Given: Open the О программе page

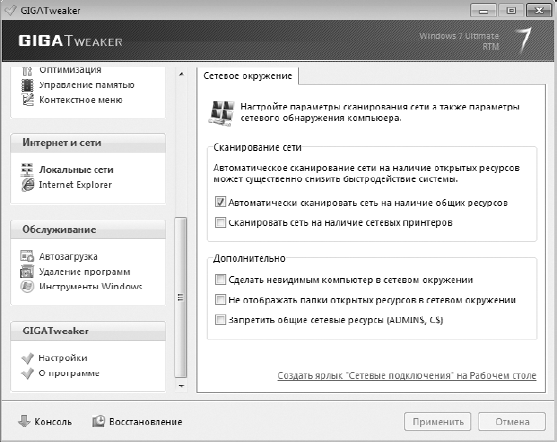Looking at the screenshot, I should click(x=69, y=373).
